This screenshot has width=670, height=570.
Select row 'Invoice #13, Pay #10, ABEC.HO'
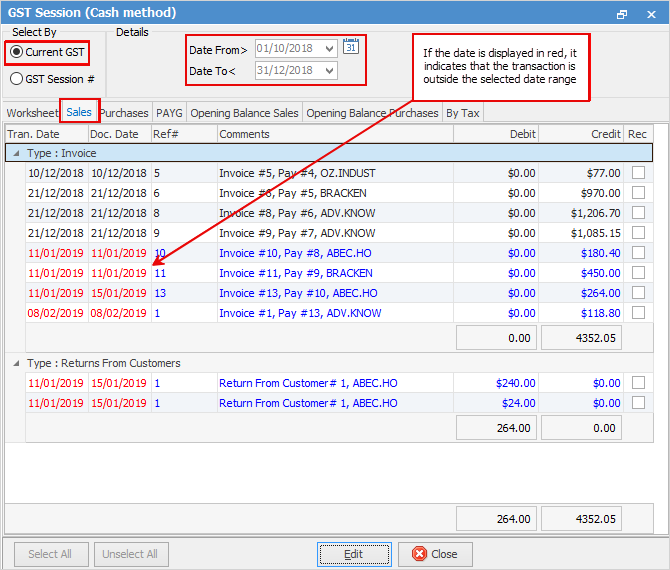click(339, 293)
